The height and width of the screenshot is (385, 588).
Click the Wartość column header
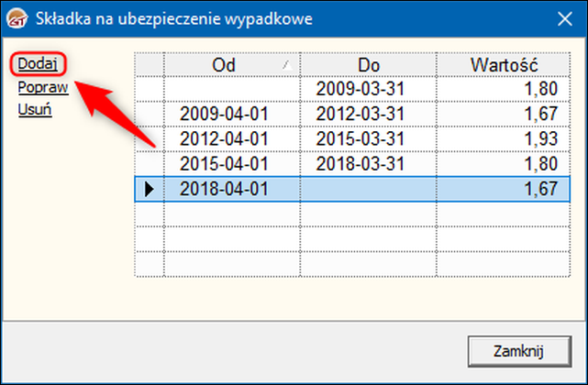tap(502, 65)
